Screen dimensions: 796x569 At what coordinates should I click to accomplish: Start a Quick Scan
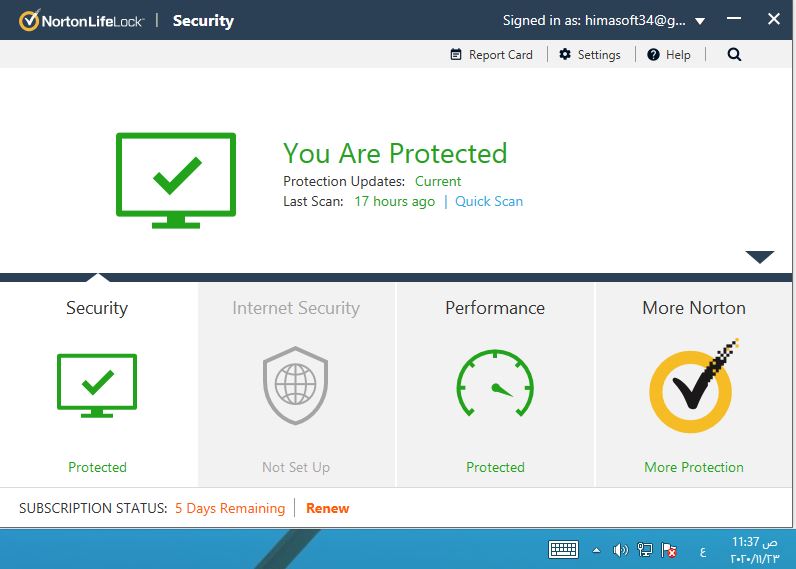[489, 202]
